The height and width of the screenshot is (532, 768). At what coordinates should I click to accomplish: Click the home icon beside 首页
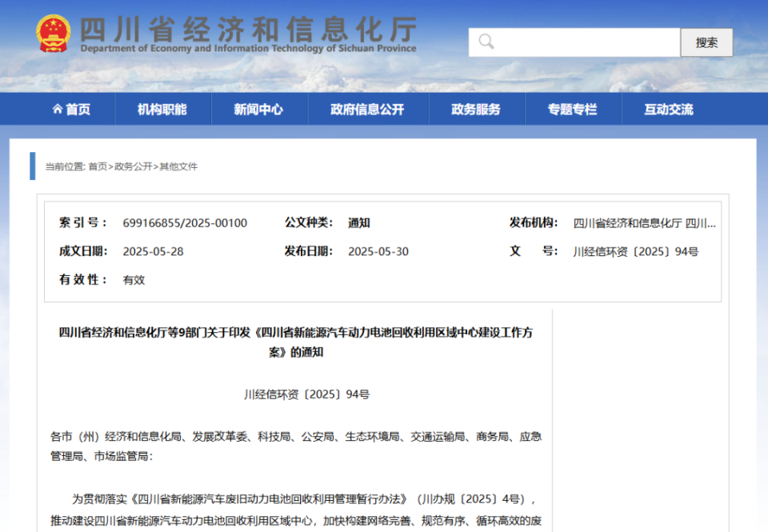tap(57, 110)
